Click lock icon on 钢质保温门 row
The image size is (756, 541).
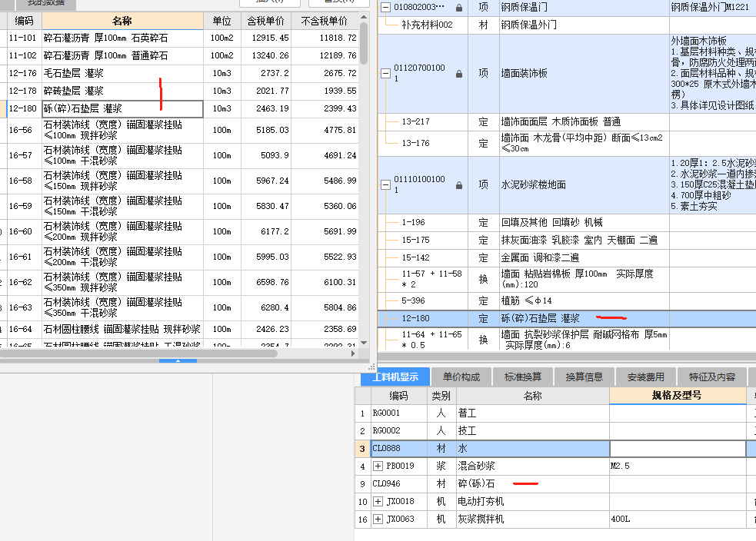tap(459, 8)
